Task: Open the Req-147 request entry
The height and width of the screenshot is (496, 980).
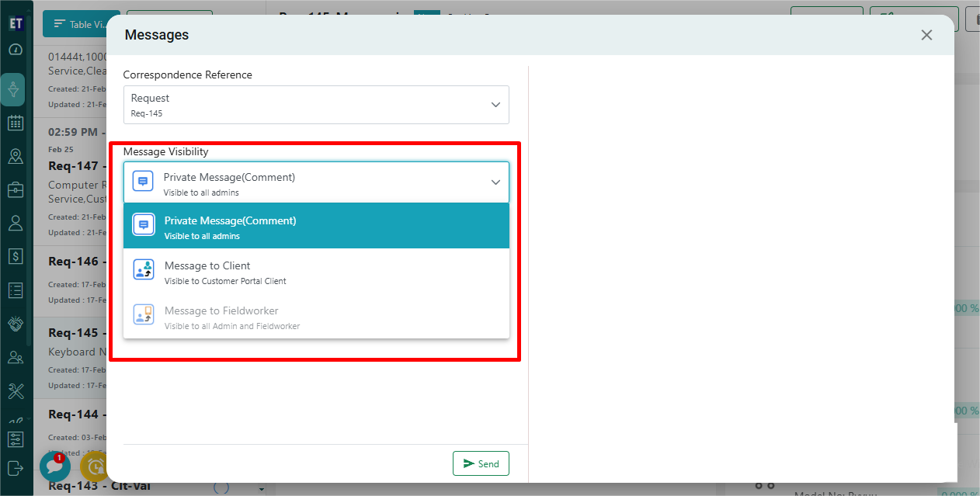Action: click(x=74, y=165)
